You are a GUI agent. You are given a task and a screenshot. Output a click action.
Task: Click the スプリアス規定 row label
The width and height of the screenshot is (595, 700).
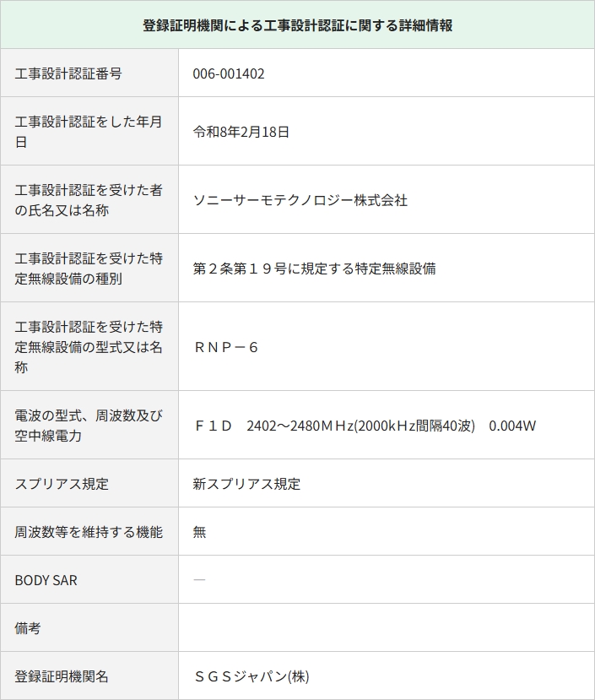pos(62,485)
